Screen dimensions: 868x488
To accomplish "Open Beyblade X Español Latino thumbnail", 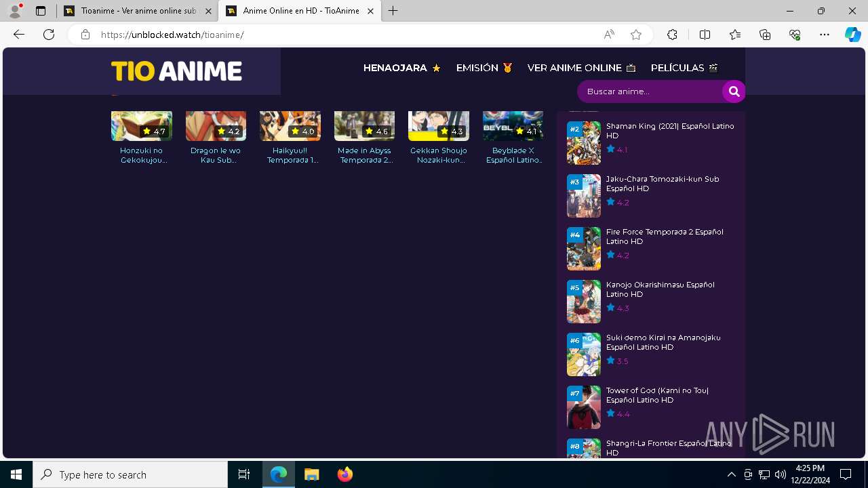I will 513,125.
